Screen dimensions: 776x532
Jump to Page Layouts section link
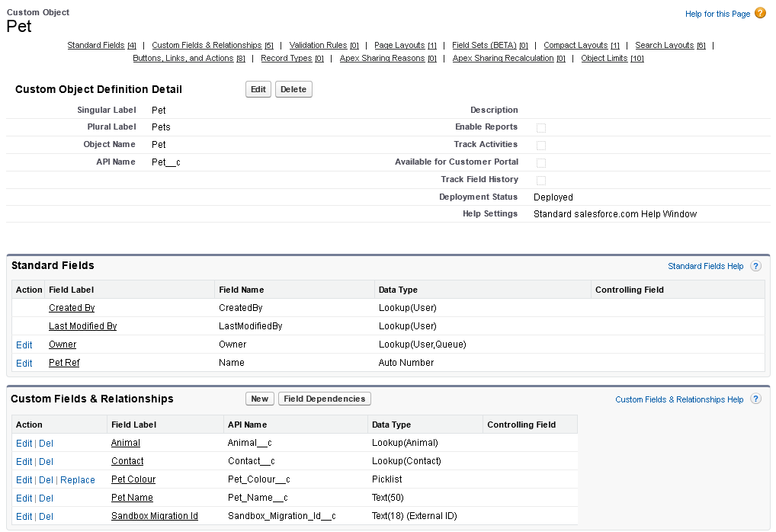pyautogui.click(x=399, y=46)
